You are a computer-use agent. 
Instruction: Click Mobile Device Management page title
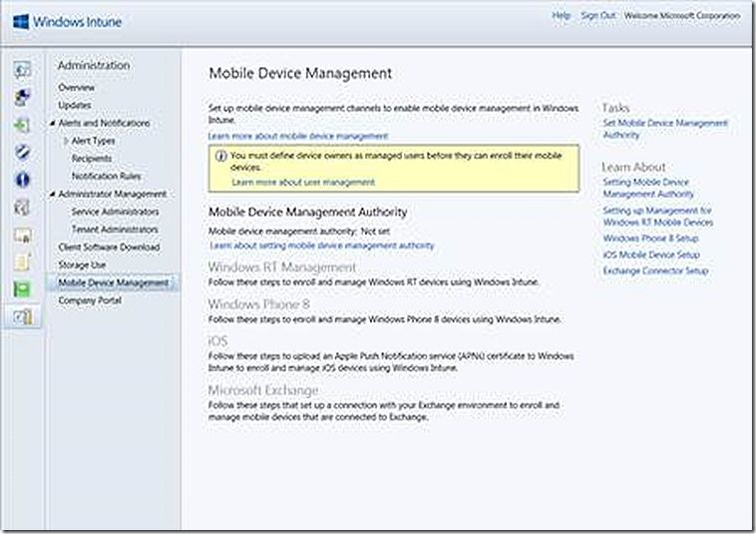300,73
